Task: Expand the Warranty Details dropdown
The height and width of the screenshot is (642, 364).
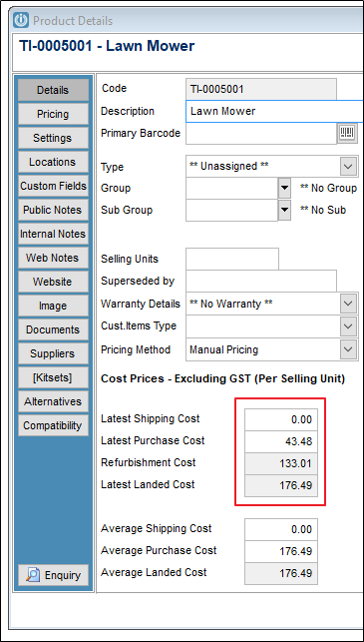Action: 348,304
